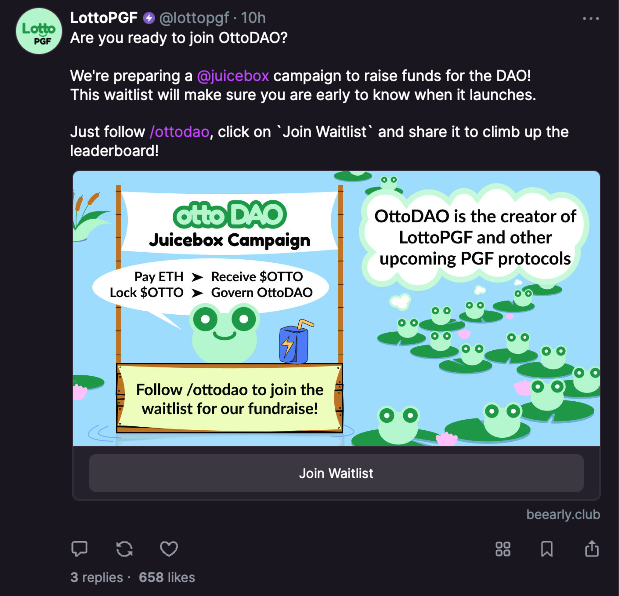619x596 pixels.
Task: Open the beearly.club source link
Action: 563,515
